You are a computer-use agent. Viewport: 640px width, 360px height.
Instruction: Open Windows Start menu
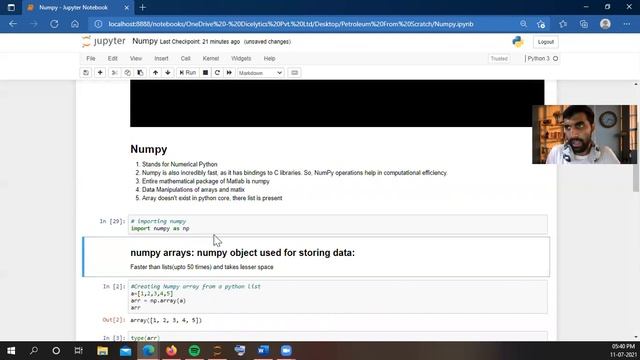(x=11, y=351)
